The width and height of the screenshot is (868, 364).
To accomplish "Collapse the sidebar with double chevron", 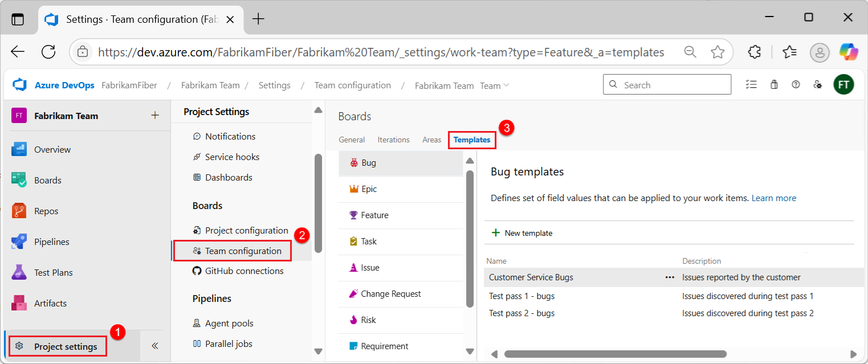I will pos(154,346).
